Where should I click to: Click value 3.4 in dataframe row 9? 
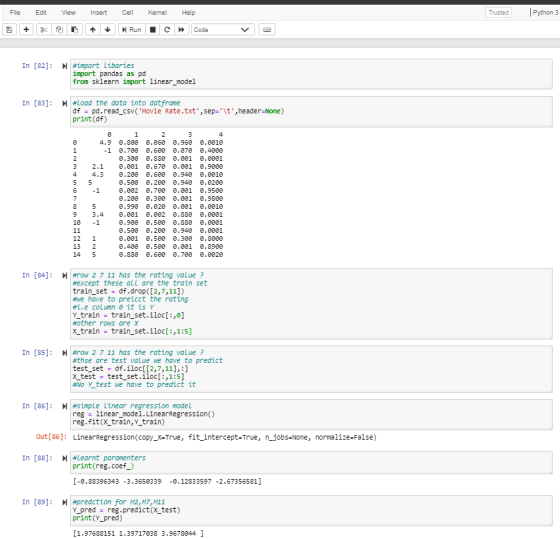click(x=98, y=215)
